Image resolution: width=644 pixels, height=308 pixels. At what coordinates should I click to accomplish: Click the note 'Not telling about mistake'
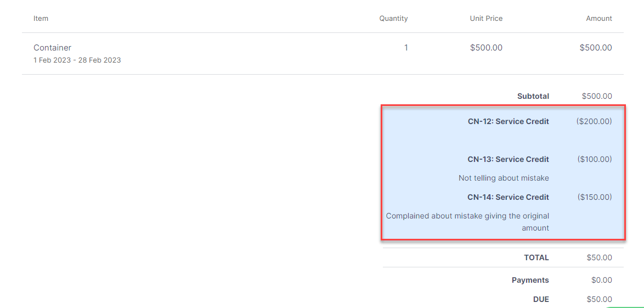click(x=504, y=178)
